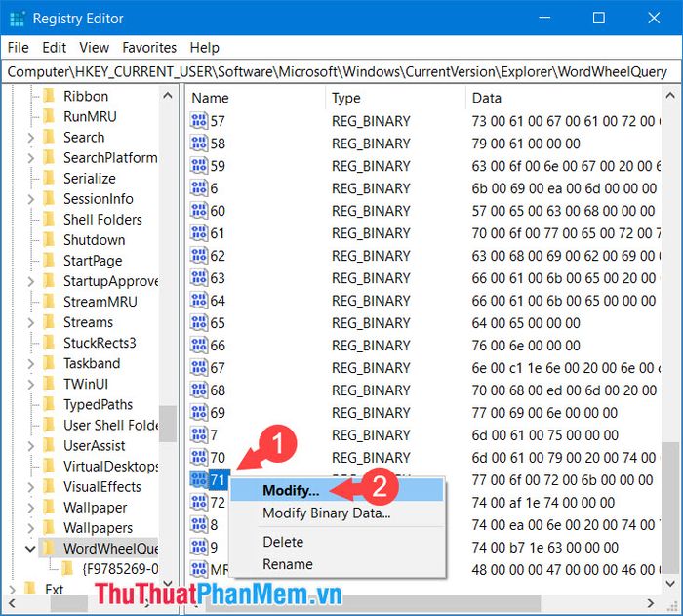This screenshot has width=683, height=616.
Task: Click the tree pane vertical scrollbar thumb
Action: point(168,424)
